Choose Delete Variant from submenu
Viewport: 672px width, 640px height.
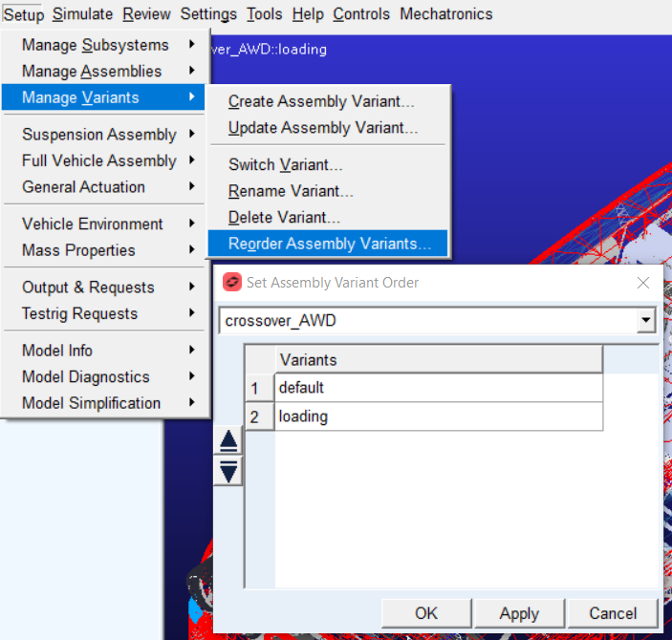click(x=284, y=218)
